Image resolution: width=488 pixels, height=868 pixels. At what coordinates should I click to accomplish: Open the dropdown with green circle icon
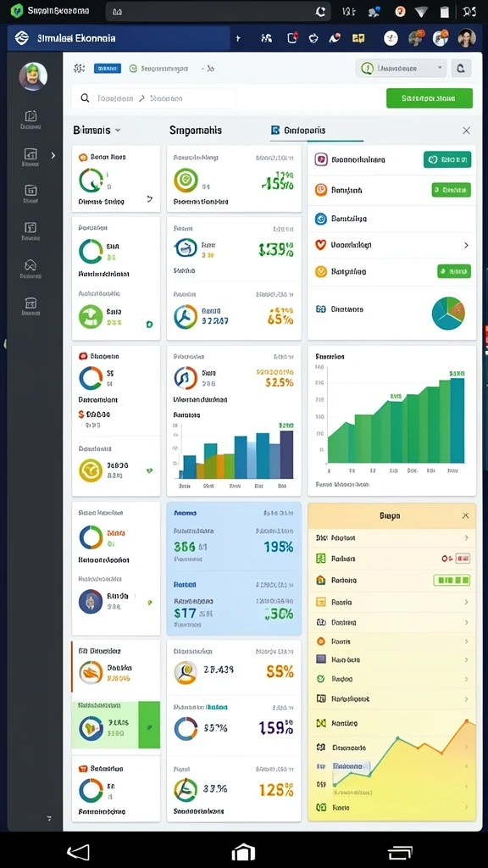pyautogui.click(x=401, y=68)
